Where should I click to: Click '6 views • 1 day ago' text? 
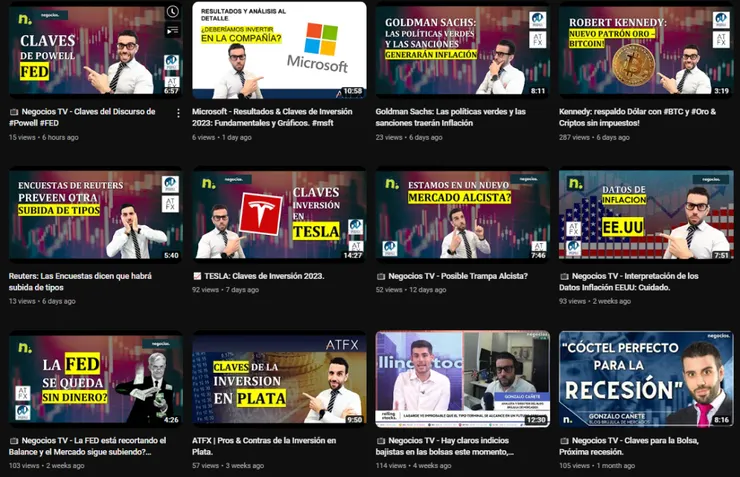point(222,137)
